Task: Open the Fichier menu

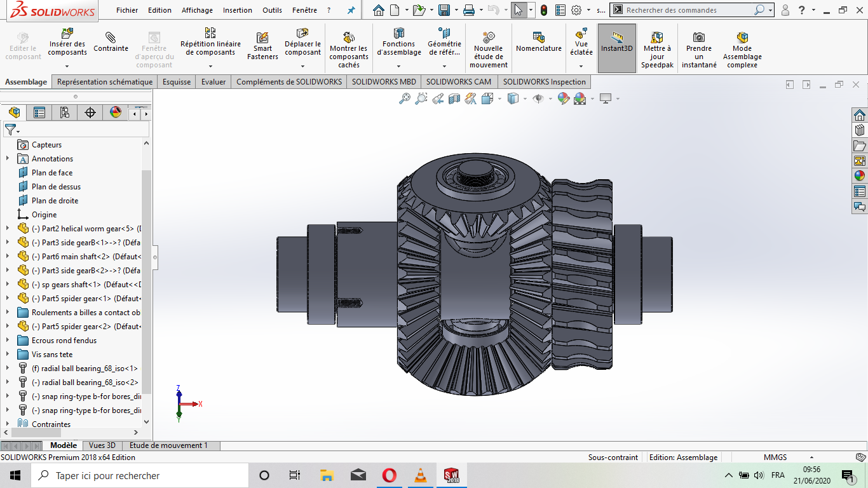Action: (127, 10)
